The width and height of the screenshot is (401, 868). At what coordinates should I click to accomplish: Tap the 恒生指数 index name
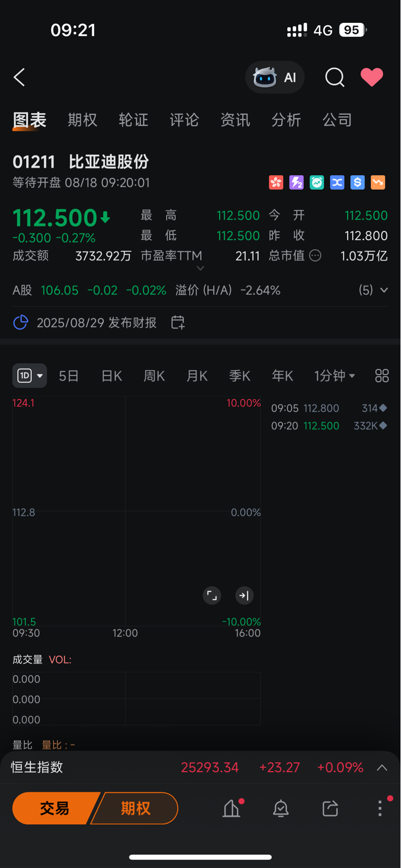pos(37,767)
